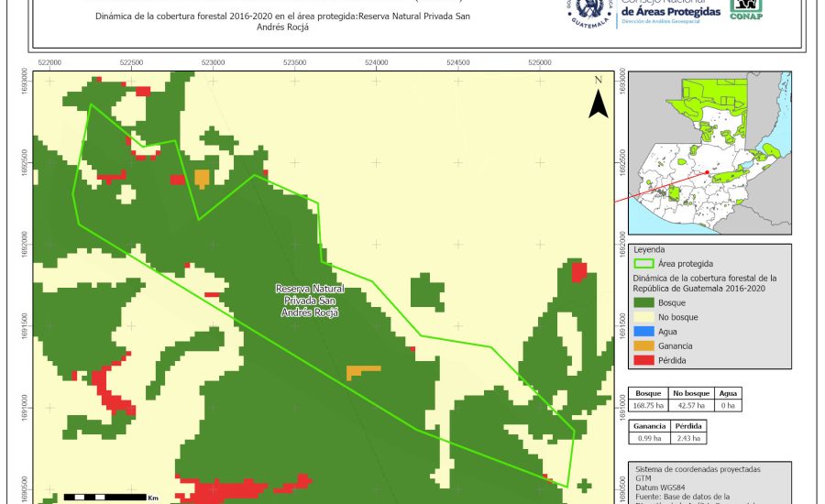This screenshot has width=825, height=504.
Task: Select the No bosque pale yellow swatch
Action: [x=649, y=316]
